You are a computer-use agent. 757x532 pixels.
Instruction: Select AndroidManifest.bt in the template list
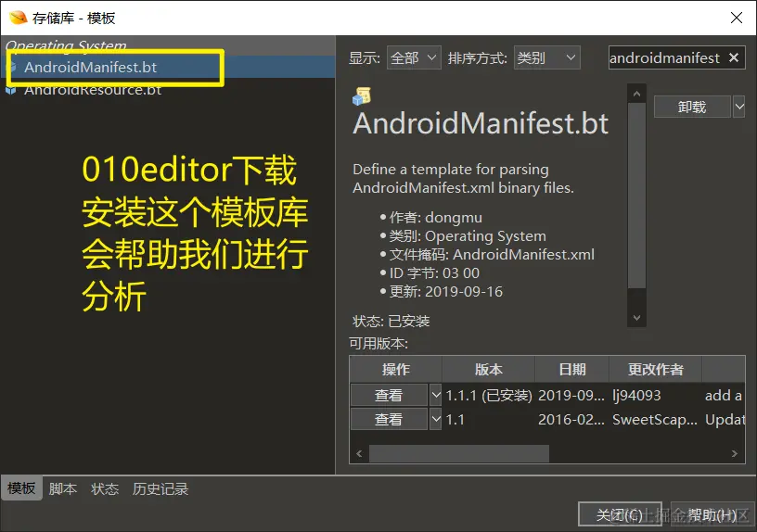[169, 67]
